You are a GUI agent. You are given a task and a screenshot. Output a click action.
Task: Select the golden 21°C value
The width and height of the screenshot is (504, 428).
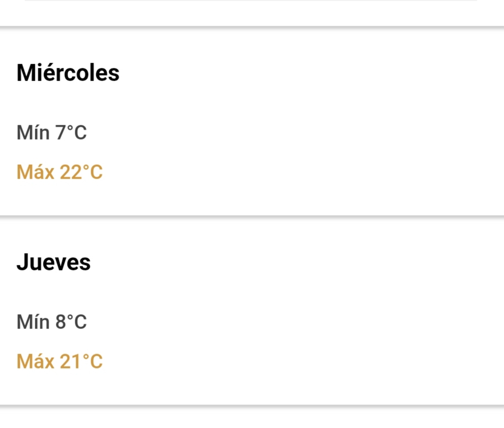82,362
